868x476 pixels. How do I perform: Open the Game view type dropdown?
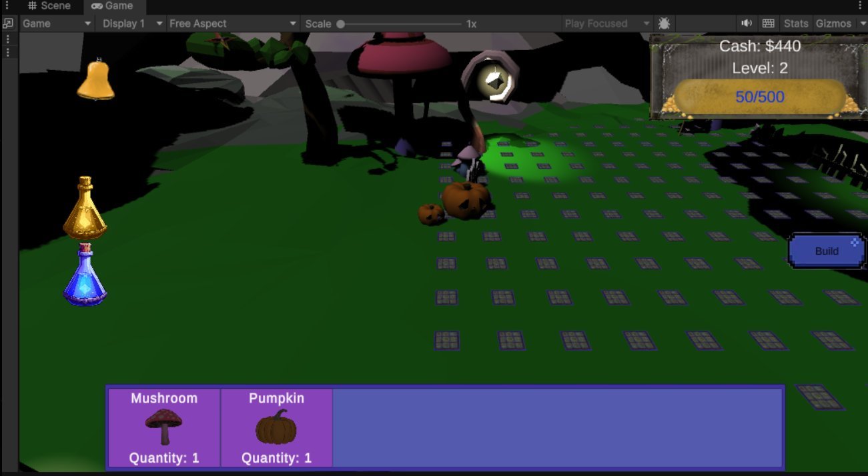tap(57, 23)
